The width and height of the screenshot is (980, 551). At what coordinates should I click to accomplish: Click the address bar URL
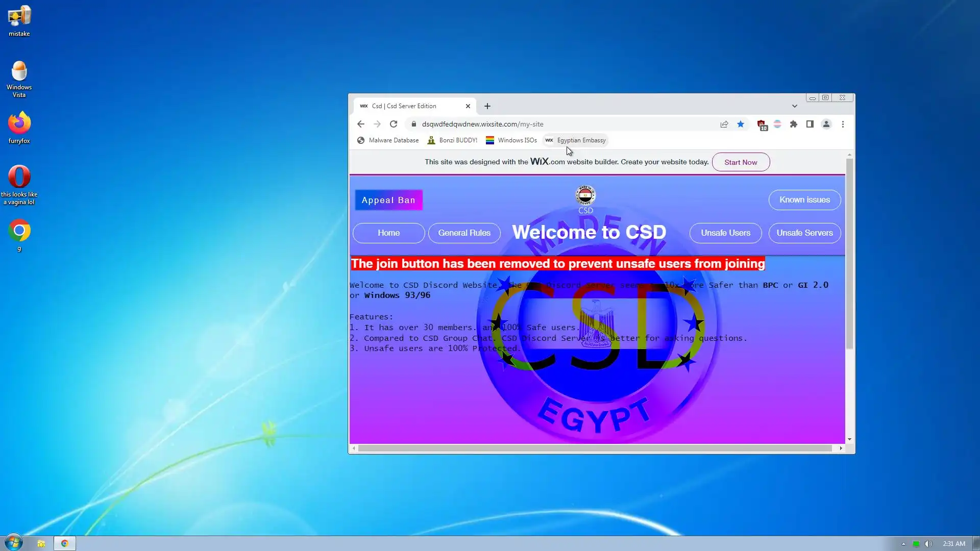click(482, 124)
